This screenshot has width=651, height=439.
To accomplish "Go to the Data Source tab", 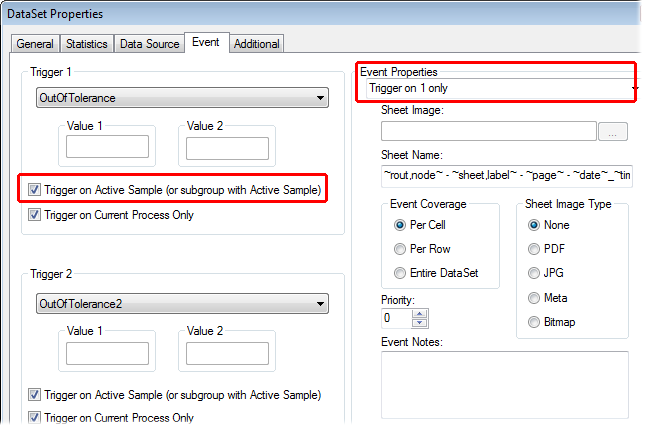I will coord(150,44).
